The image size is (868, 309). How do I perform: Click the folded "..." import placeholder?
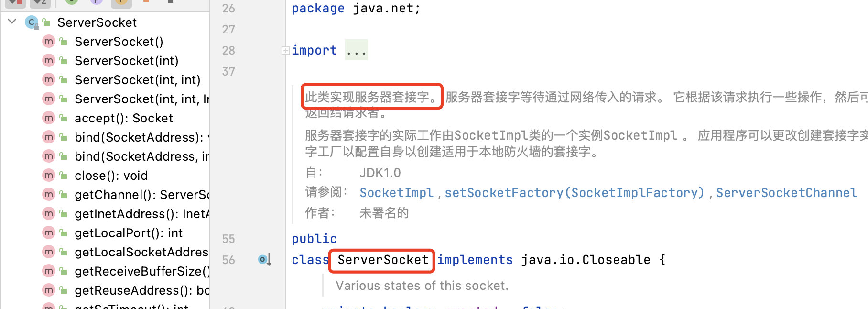tap(357, 50)
